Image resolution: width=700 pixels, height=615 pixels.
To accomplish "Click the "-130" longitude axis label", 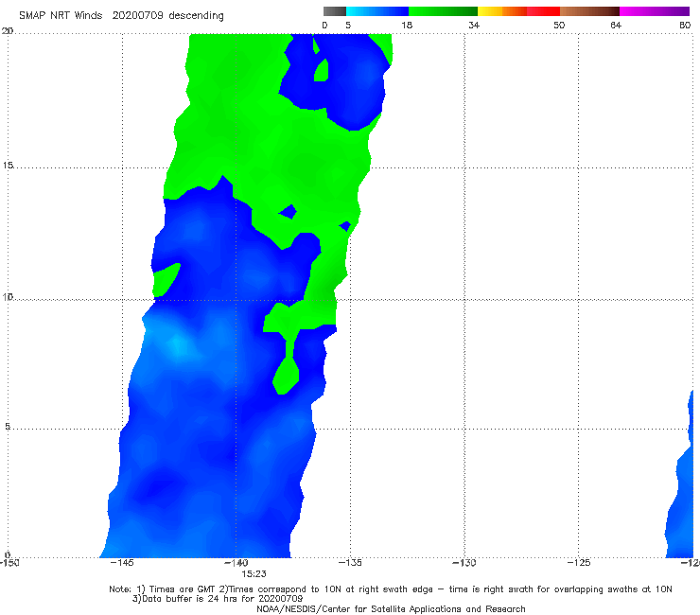I will click(464, 563).
